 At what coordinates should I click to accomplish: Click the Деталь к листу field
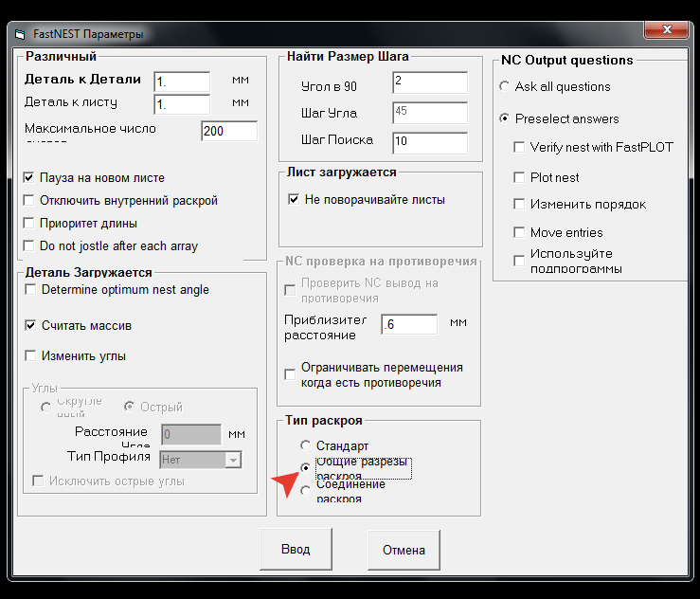pos(182,104)
